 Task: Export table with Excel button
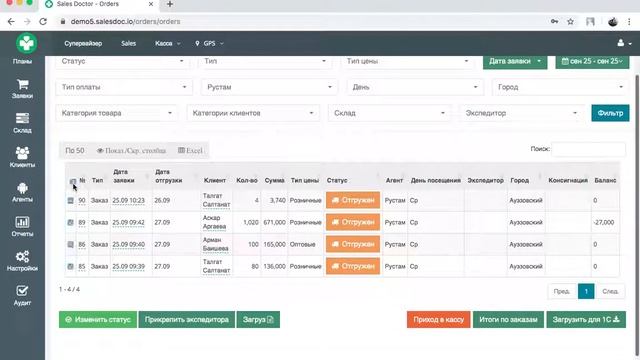[190, 151]
